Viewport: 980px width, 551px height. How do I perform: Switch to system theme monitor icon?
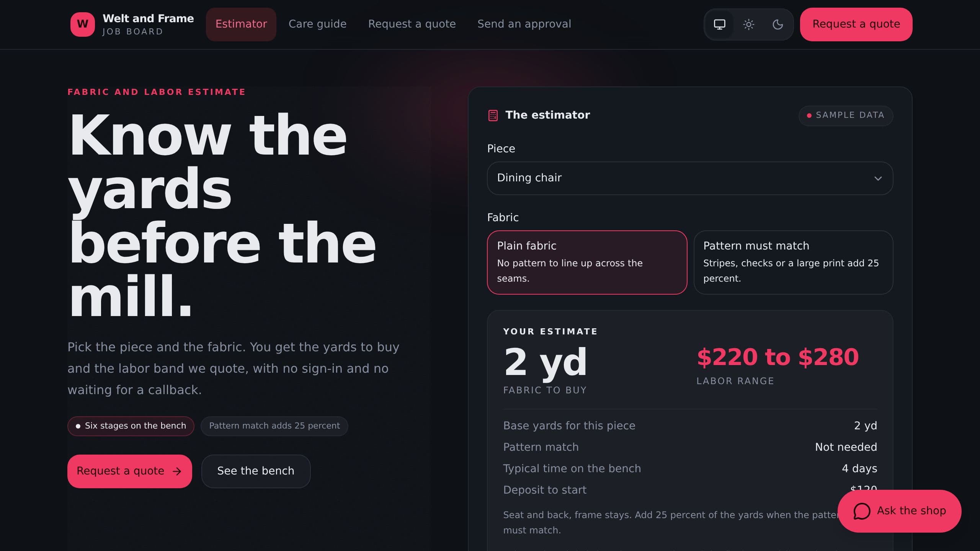[719, 24]
